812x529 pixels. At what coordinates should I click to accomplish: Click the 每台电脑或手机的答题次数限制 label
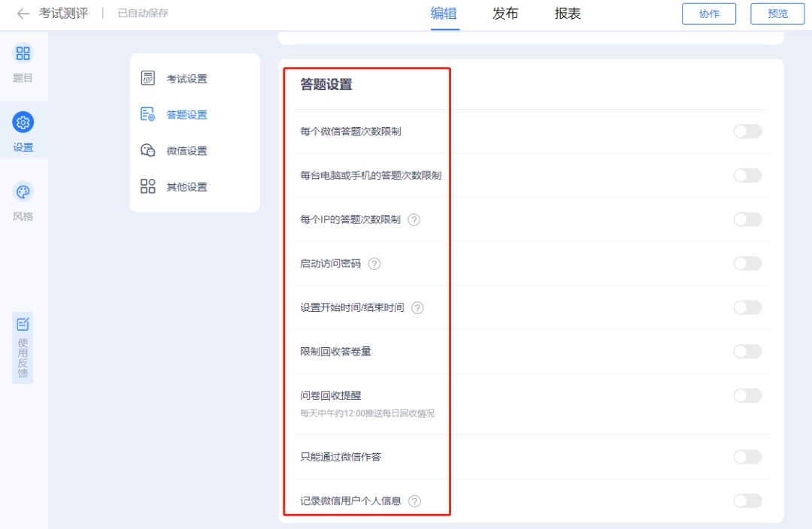point(371,176)
